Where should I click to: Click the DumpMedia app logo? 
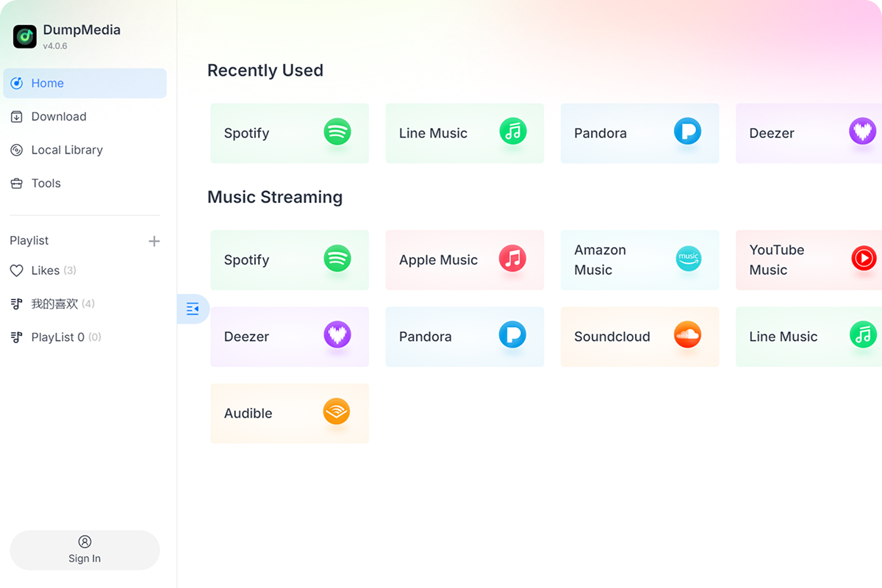(24, 35)
